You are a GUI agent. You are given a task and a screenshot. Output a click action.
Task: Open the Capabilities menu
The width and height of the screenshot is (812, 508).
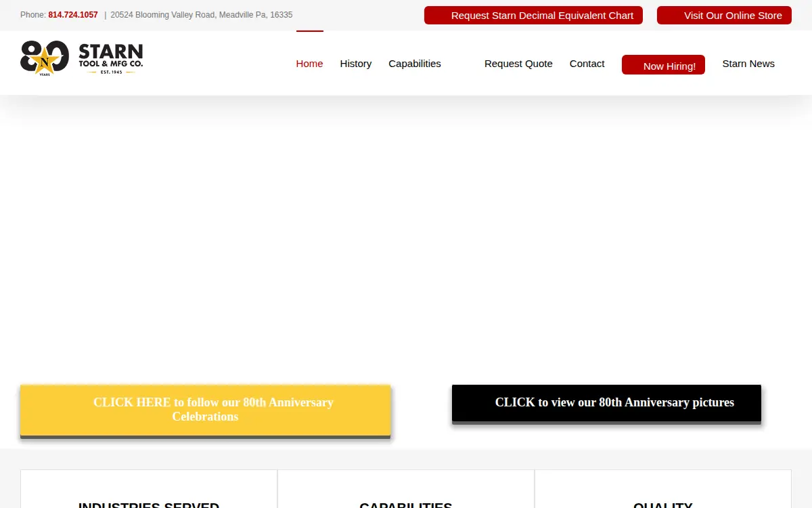point(415,64)
